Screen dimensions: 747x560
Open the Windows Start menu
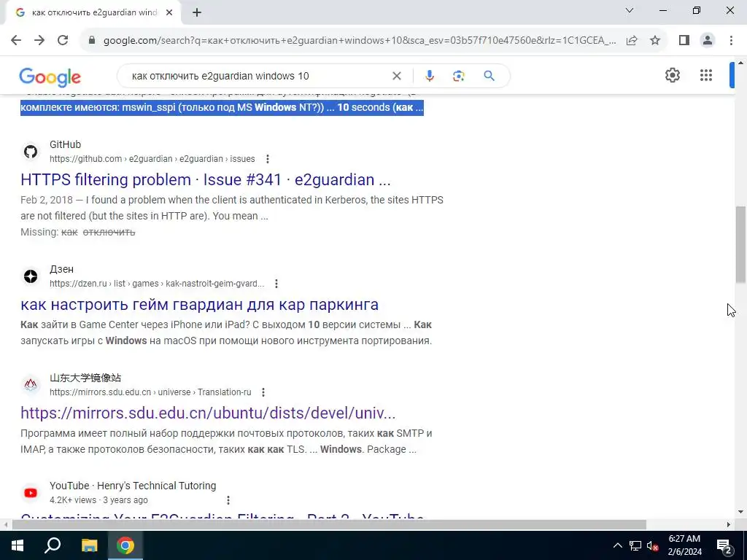coord(18,545)
